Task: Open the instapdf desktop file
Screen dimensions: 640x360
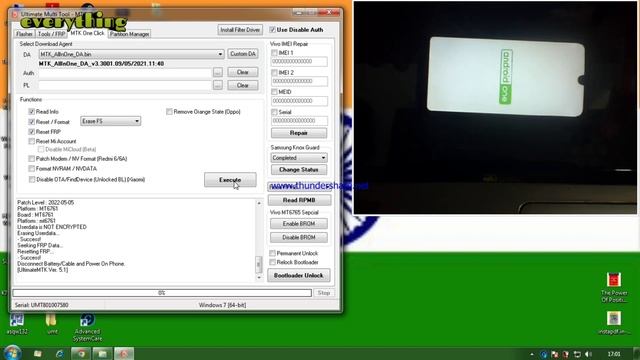Action: [614, 323]
